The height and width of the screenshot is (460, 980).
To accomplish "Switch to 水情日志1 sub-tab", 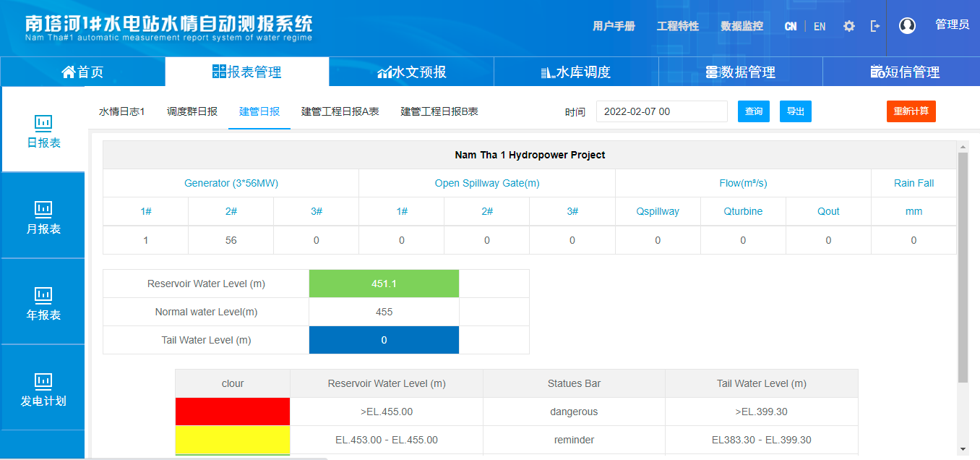I will [x=122, y=111].
